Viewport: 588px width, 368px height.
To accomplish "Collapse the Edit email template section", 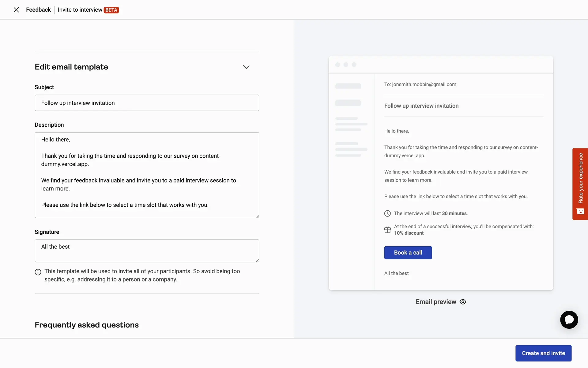I will (246, 67).
